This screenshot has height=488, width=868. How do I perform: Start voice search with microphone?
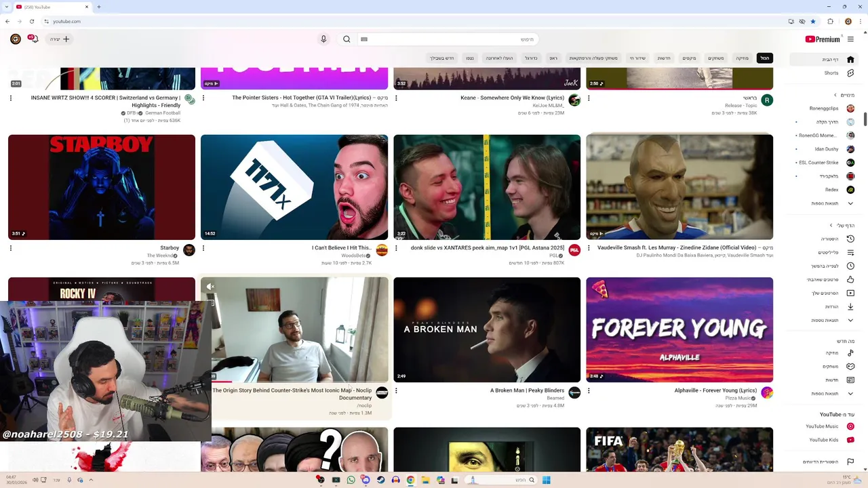pos(323,39)
